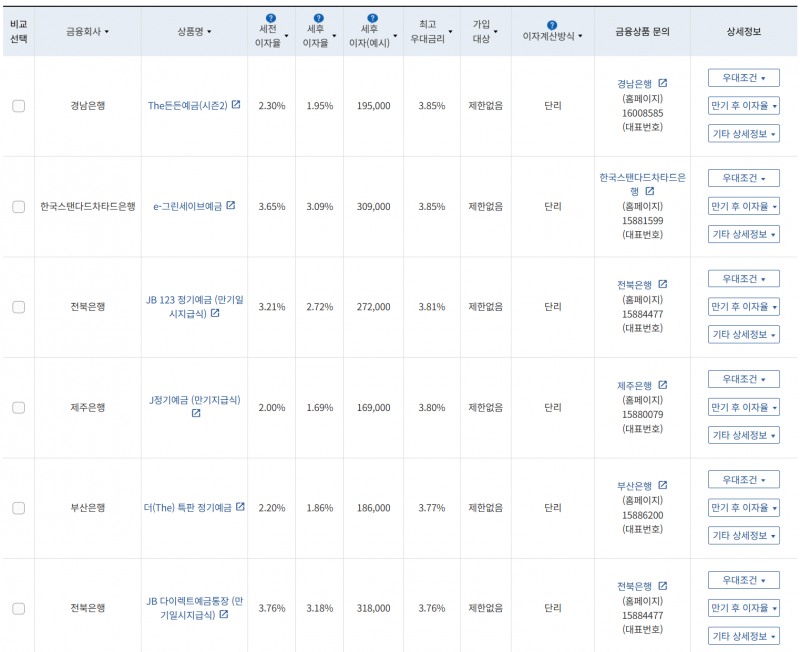
Task: Expand 만기 후 이자율 for JB 다이렉트예금통장 row
Action: coord(744,608)
